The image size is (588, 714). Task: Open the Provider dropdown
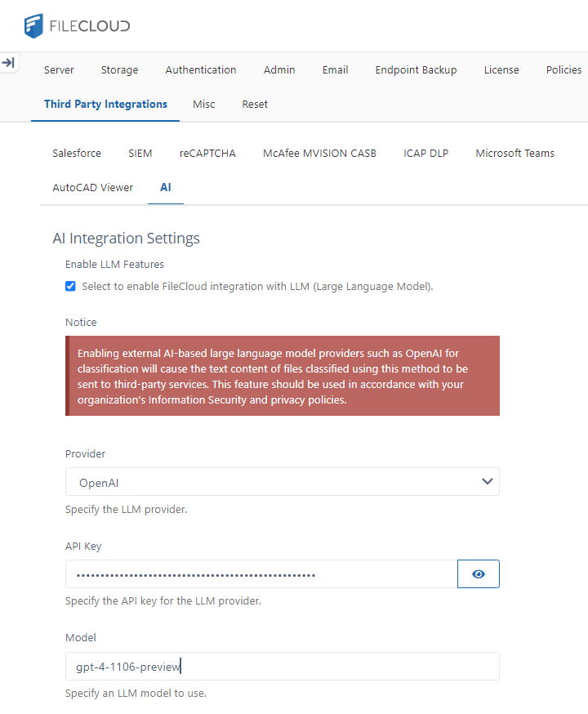[282, 482]
